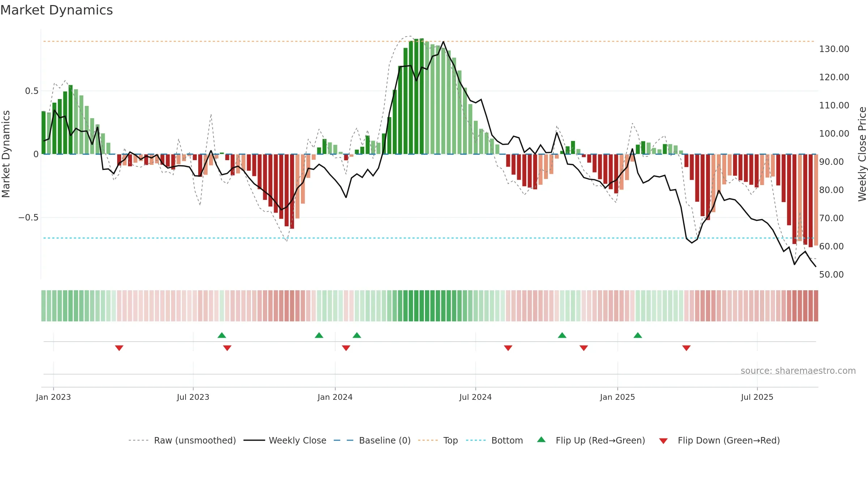
Task: Click the '90.00' price axis label
Action: (x=831, y=162)
